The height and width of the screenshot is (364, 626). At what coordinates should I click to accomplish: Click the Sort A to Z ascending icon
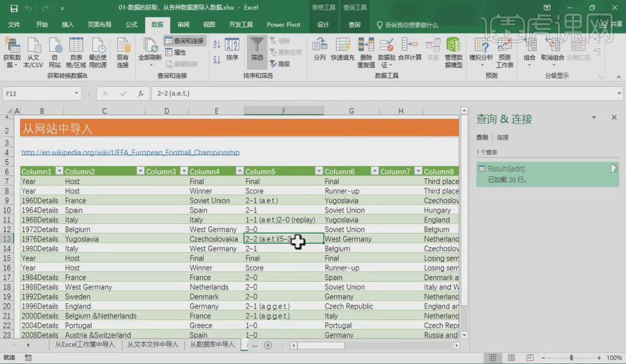217,44
